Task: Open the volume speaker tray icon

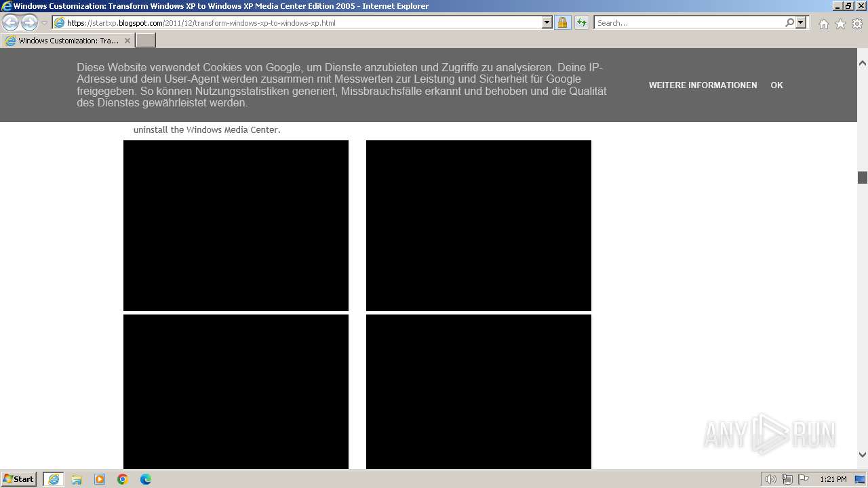Action: pyautogui.click(x=771, y=479)
